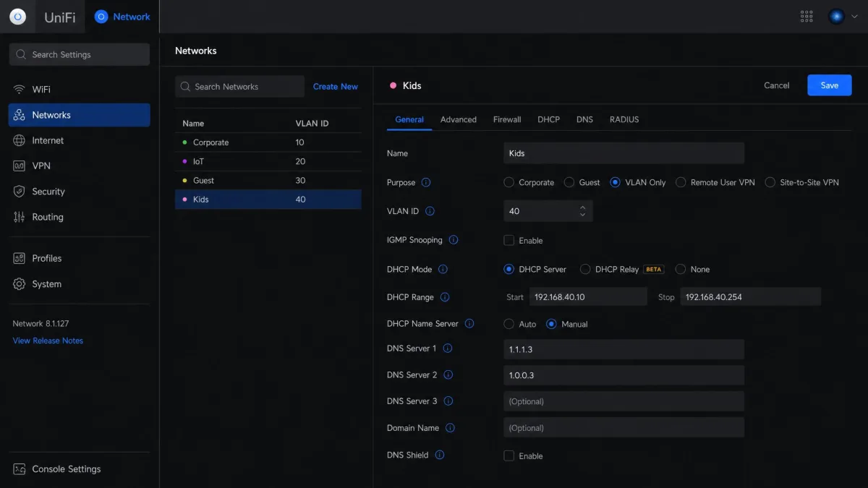Screen dimensions: 868x488
Task: Select the Site-to-Site VPN radio button
Action: [x=770, y=182]
